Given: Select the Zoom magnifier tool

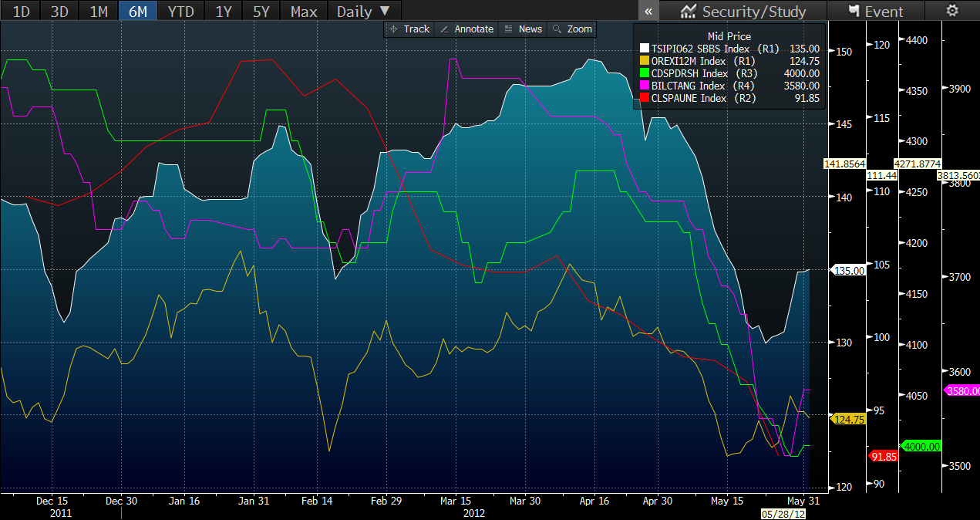Looking at the screenshot, I should point(572,29).
